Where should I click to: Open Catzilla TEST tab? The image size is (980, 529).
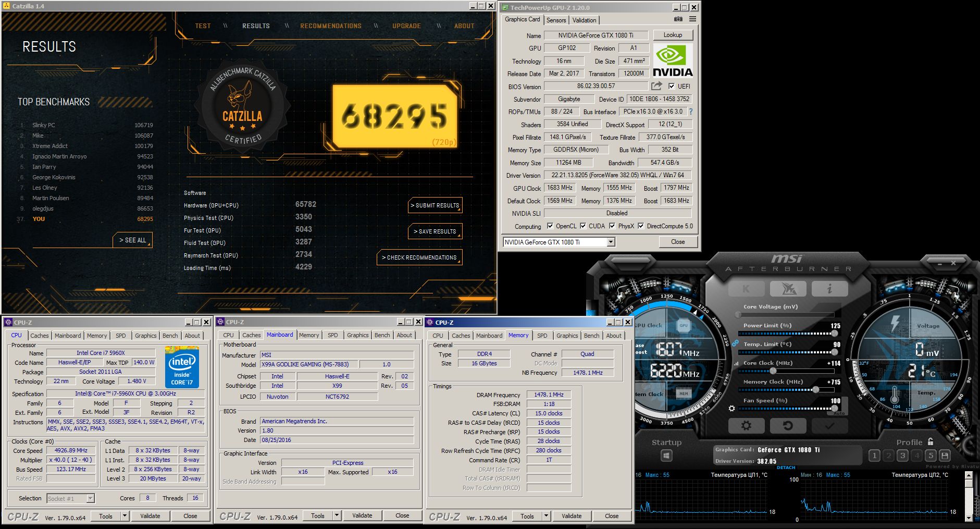[203, 26]
